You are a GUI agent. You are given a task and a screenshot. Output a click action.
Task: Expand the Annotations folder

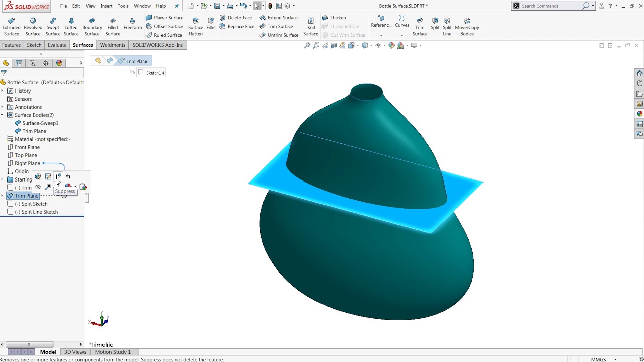click(x=2, y=107)
